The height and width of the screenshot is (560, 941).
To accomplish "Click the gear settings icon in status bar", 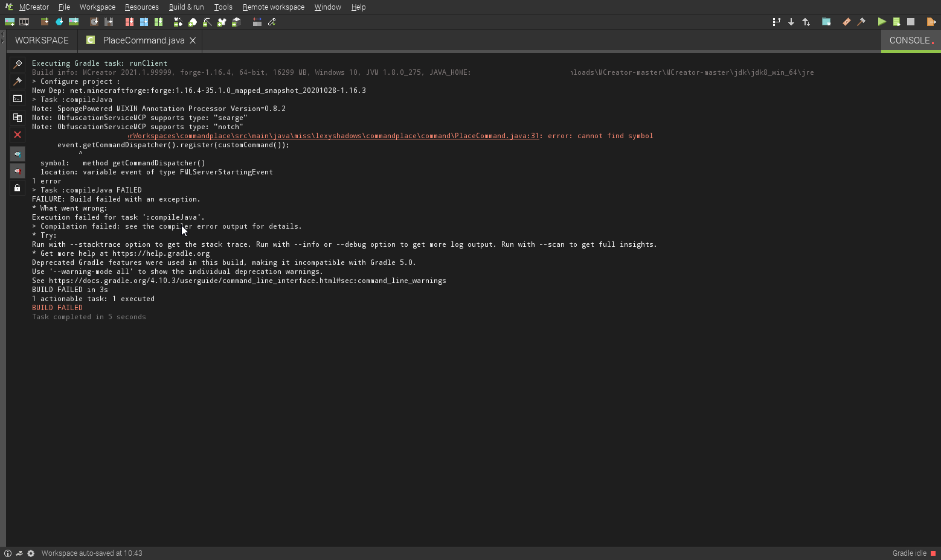I will [x=31, y=553].
